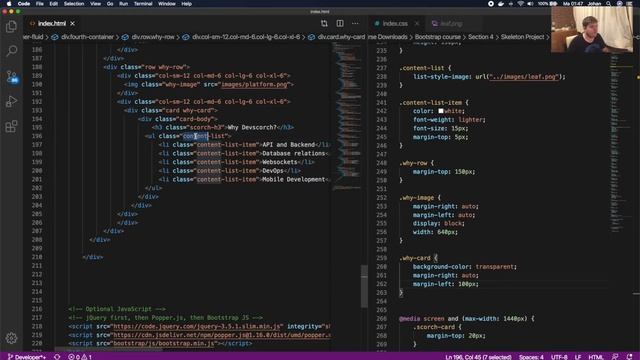Click the volume icon in menu bar
The height and width of the screenshot is (360, 640).
tap(530, 4)
